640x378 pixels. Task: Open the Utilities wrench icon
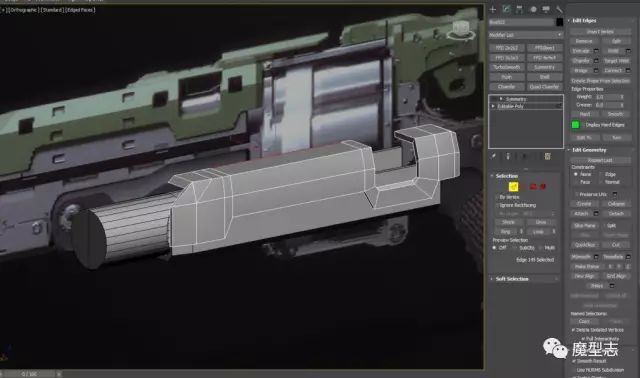(x=559, y=9)
